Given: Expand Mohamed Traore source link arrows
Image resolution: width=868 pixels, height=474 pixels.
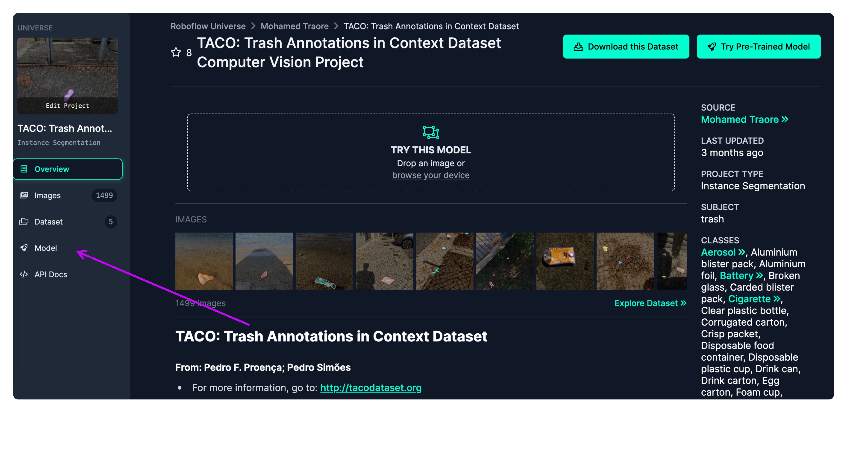Looking at the screenshot, I should [785, 119].
